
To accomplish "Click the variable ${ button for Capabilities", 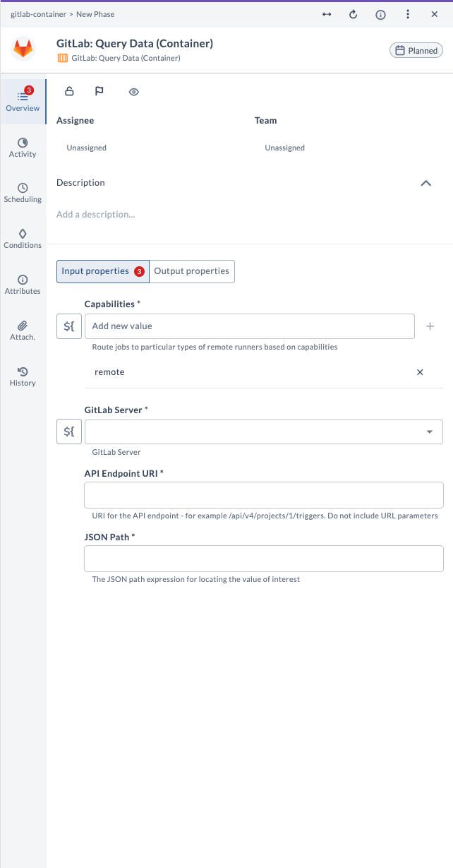I will (x=69, y=326).
